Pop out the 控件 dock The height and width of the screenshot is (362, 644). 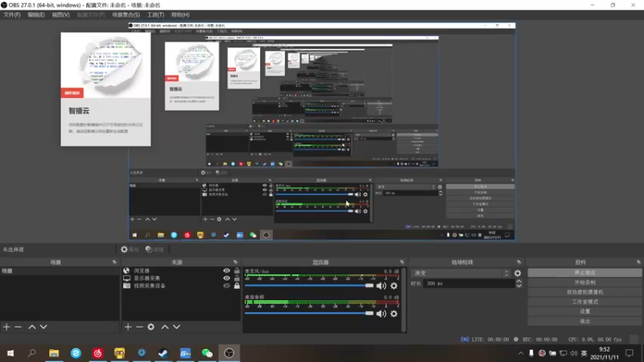(638, 262)
